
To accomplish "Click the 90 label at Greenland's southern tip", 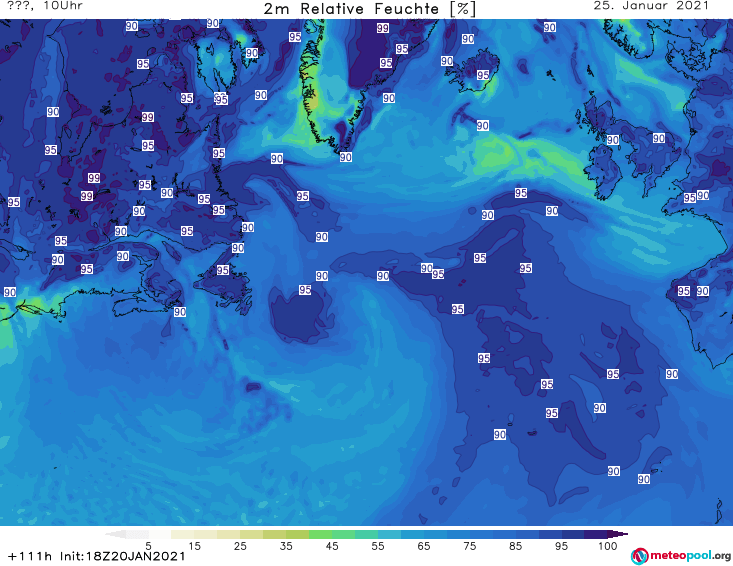I will (345, 157).
